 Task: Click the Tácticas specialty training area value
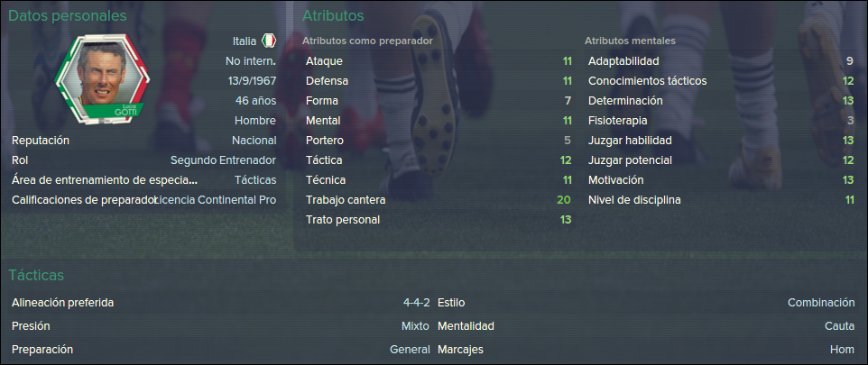pyautogui.click(x=255, y=180)
